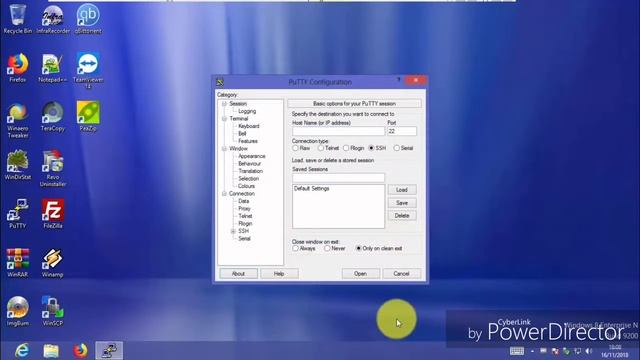Click the PuTTY title bar system icon
640x360 pixels.
pyautogui.click(x=220, y=82)
